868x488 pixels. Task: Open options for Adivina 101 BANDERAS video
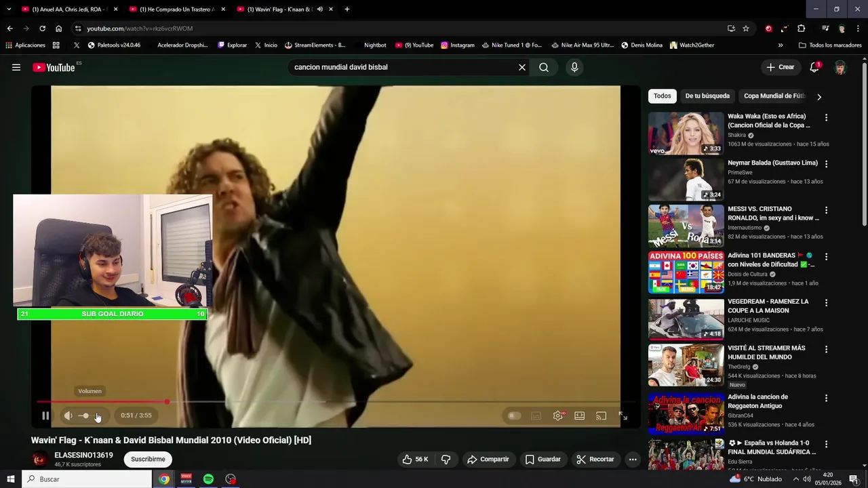click(826, 257)
